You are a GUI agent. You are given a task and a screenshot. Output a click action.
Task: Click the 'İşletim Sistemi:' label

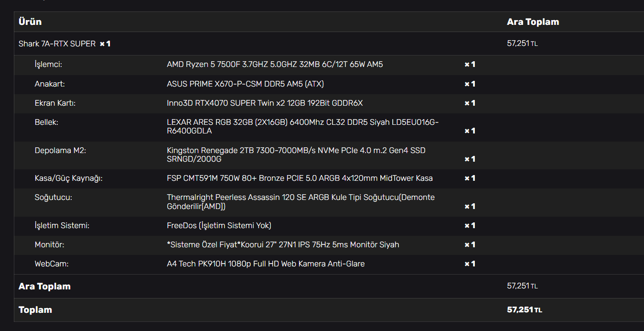[x=62, y=225]
